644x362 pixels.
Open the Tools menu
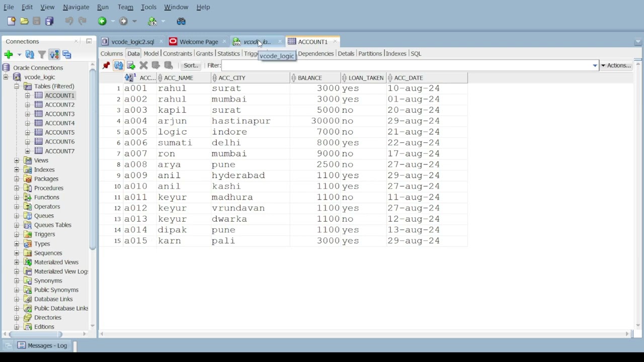[x=148, y=7]
